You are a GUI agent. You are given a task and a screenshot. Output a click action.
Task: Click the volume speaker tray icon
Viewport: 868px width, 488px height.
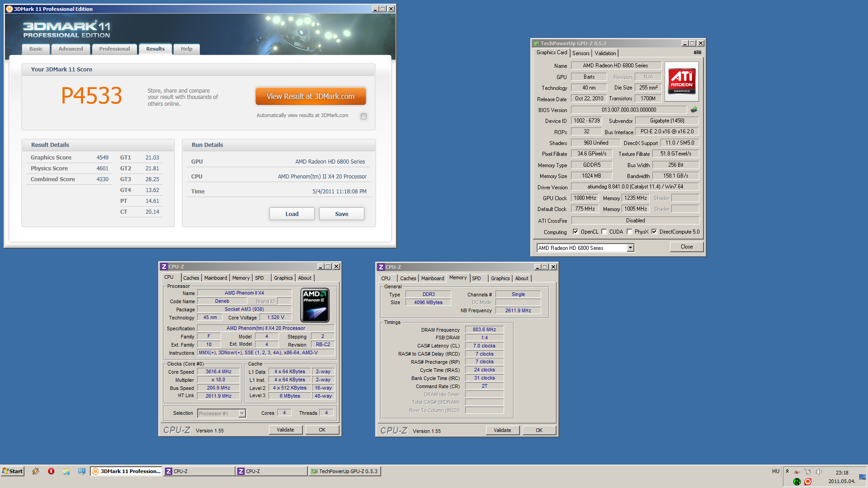(x=819, y=472)
